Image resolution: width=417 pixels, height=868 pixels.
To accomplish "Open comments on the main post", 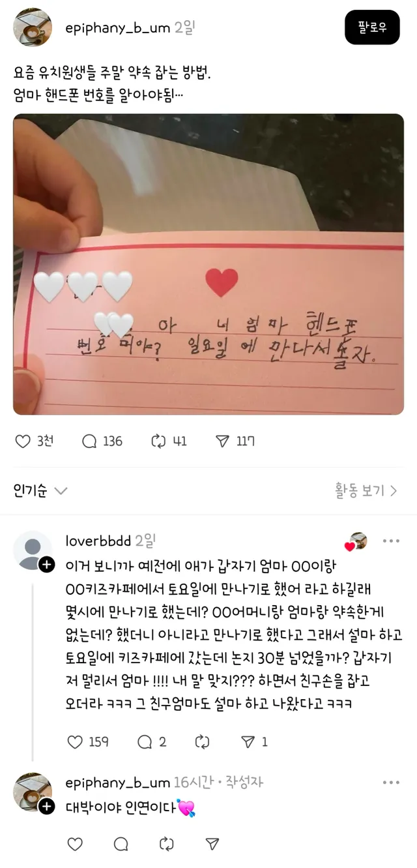I will 89,441.
